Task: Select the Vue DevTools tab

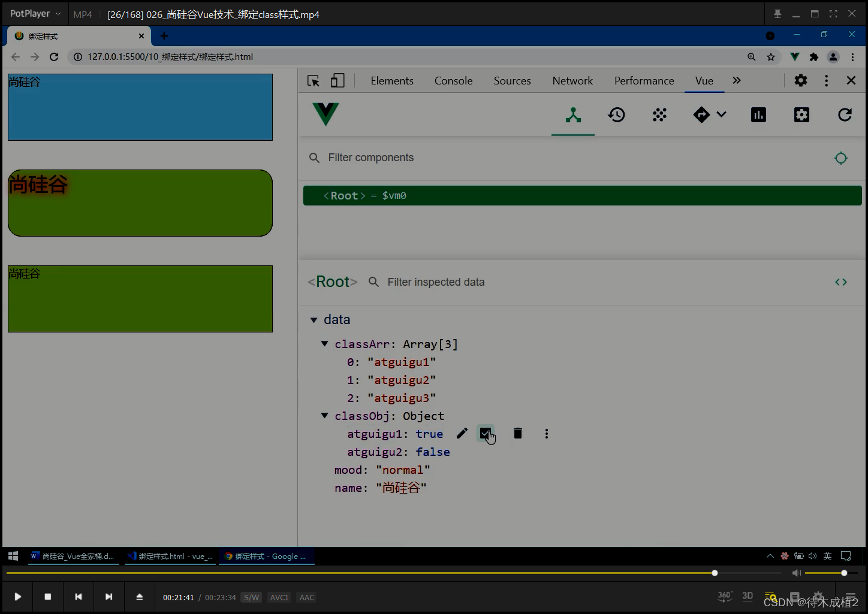Action: [704, 81]
